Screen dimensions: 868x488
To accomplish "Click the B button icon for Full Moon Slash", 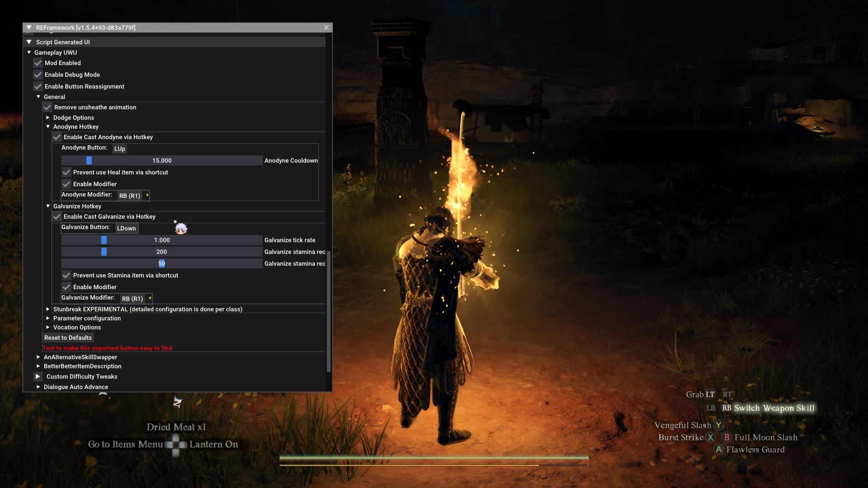I will click(727, 437).
